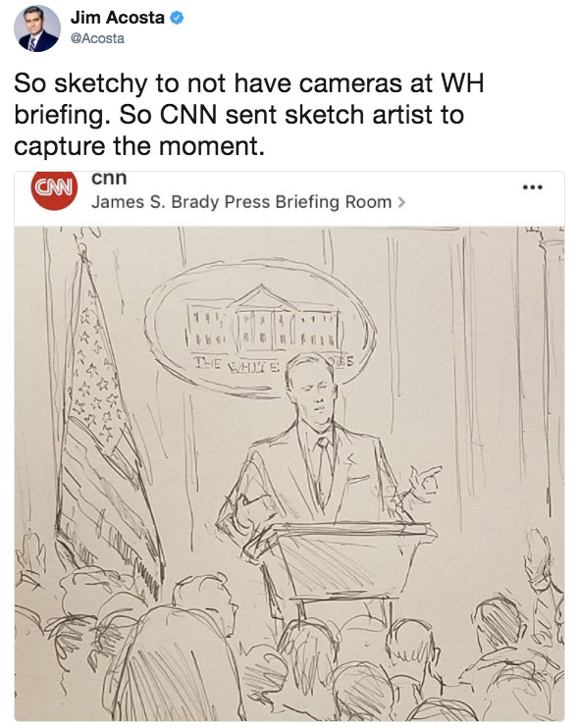Visit the @Acosta handle
The image size is (578, 728).
97,38
